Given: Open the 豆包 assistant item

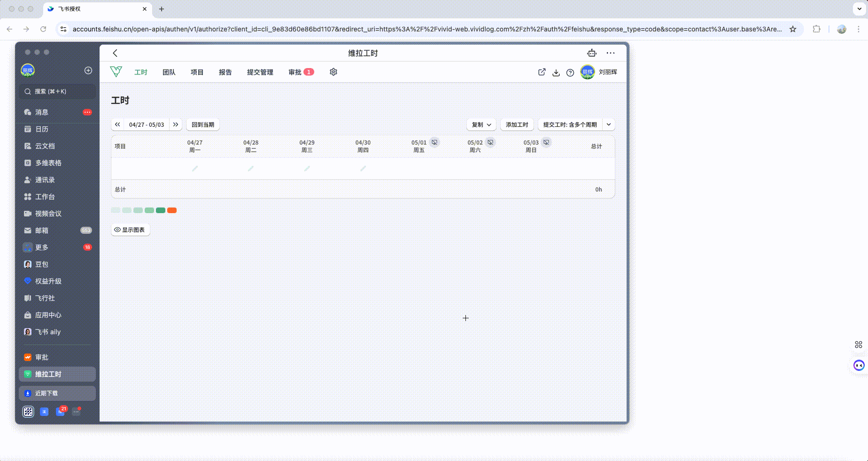Looking at the screenshot, I should tap(57, 264).
